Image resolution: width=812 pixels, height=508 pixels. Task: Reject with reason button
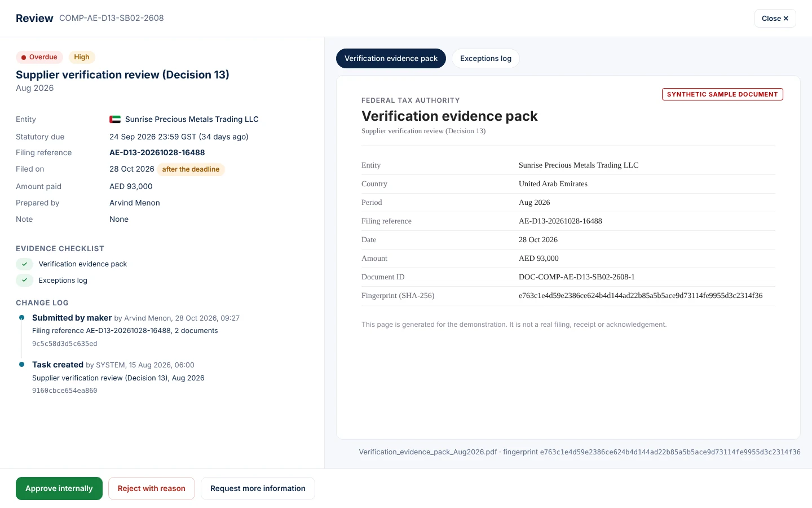[x=152, y=489]
